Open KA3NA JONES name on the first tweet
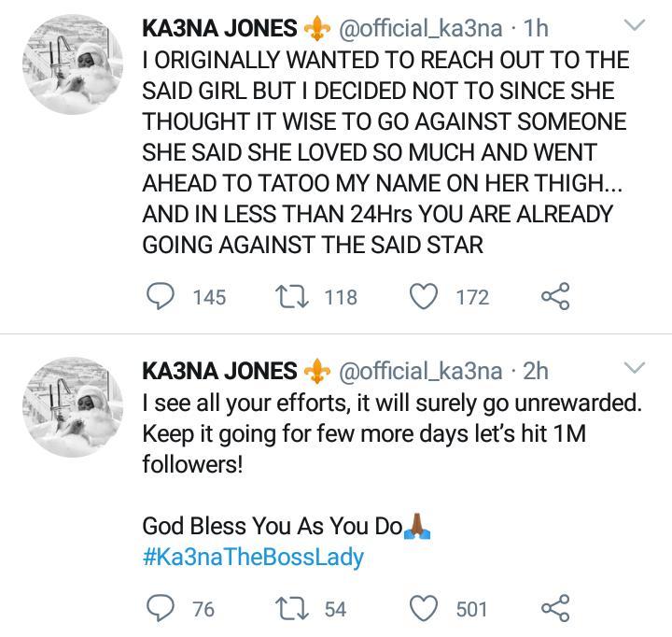Screen dimensions: 672x637 tap(219, 28)
